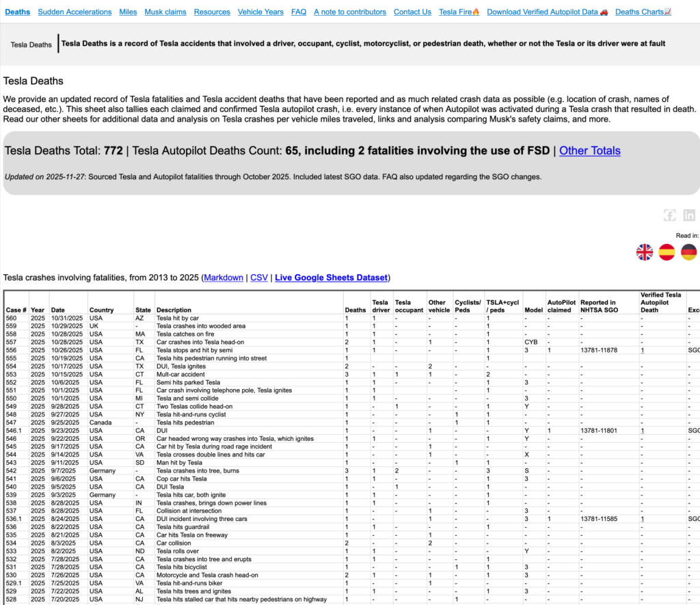Click the Case # column header

16,310
